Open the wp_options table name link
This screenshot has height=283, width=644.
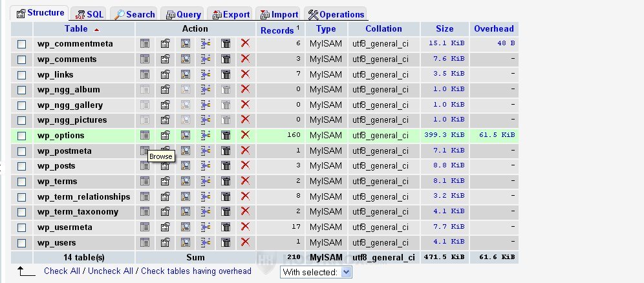tap(61, 135)
